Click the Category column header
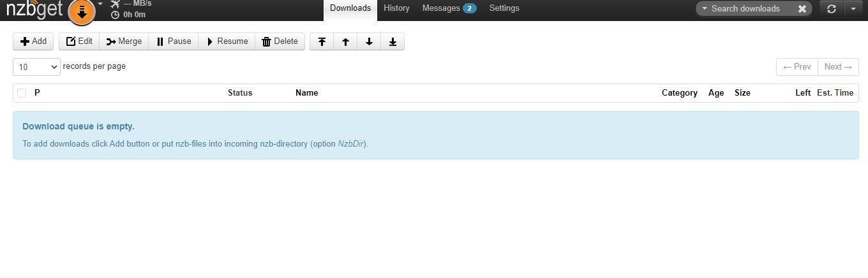The height and width of the screenshot is (278, 868). pos(679,93)
